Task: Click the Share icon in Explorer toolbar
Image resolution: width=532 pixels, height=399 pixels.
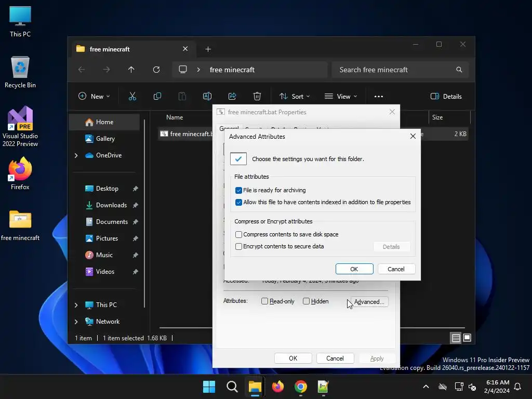Action: coord(232,96)
